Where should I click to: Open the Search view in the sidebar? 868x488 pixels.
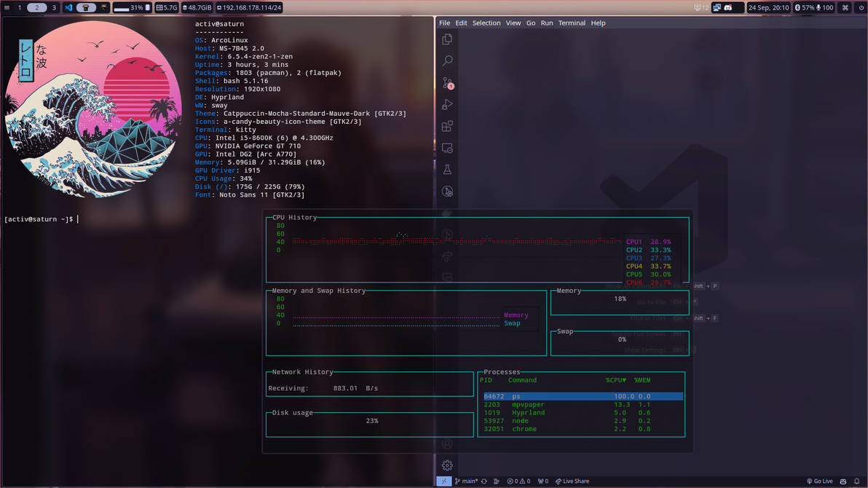click(x=446, y=61)
